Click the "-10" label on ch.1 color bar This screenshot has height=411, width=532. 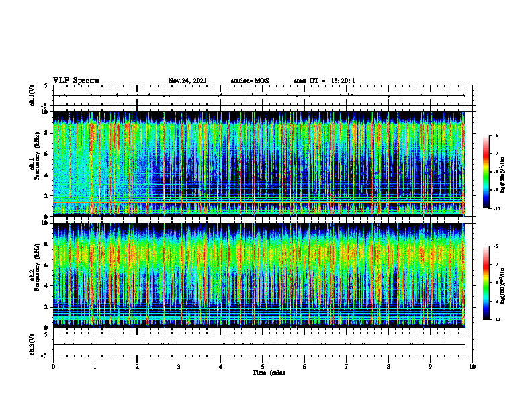(x=496, y=209)
